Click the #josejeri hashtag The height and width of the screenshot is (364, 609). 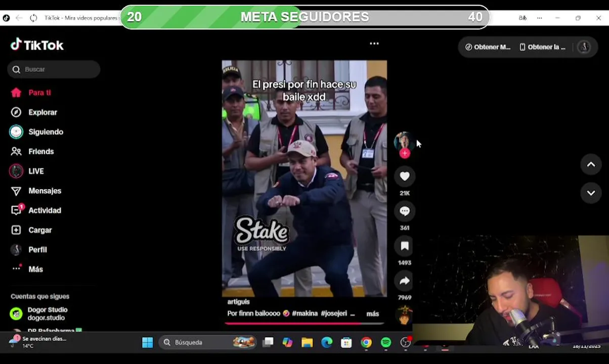pyautogui.click(x=334, y=313)
